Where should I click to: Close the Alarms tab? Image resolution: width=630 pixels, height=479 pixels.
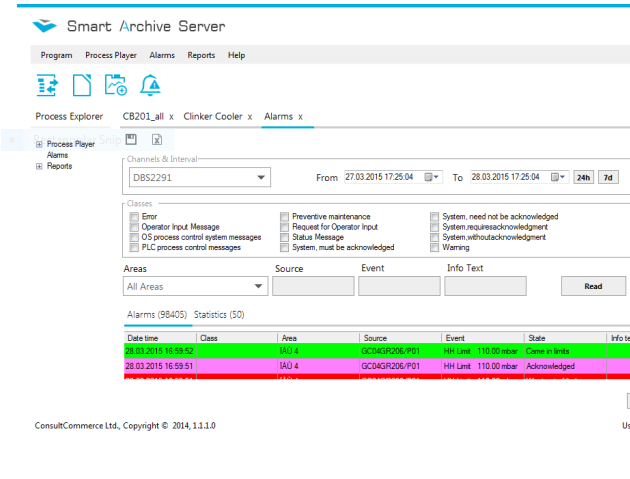click(x=300, y=117)
